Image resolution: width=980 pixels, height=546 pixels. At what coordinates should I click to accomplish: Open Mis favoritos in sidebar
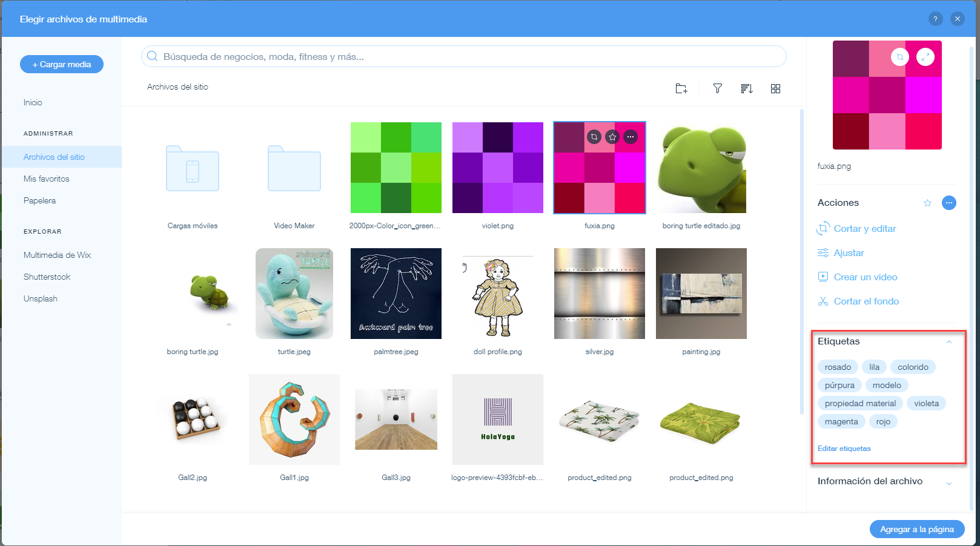tap(47, 179)
